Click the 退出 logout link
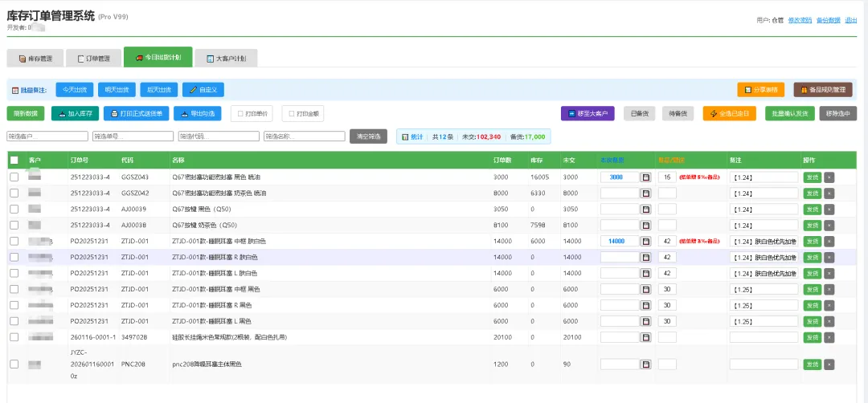This screenshot has height=403, width=868. (851, 20)
